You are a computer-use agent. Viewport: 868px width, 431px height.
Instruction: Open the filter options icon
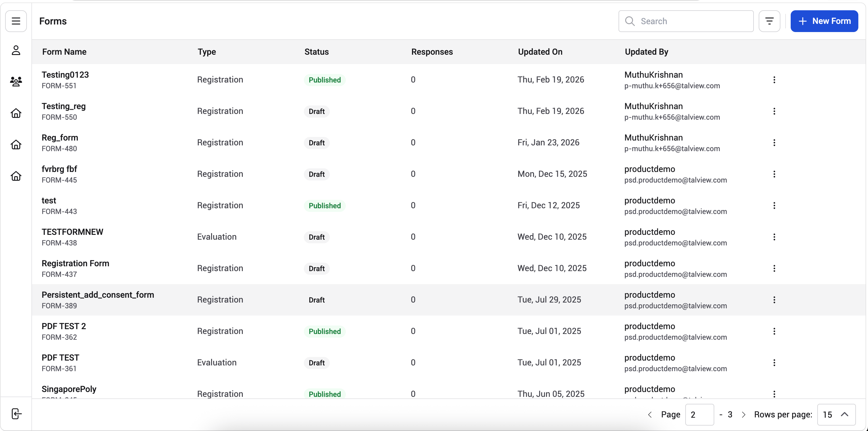(x=769, y=21)
